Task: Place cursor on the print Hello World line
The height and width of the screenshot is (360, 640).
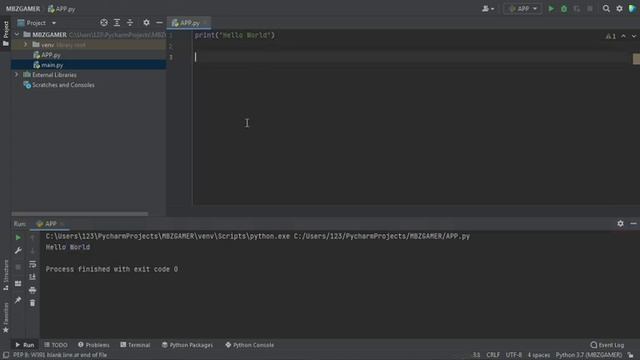Action: coord(235,36)
